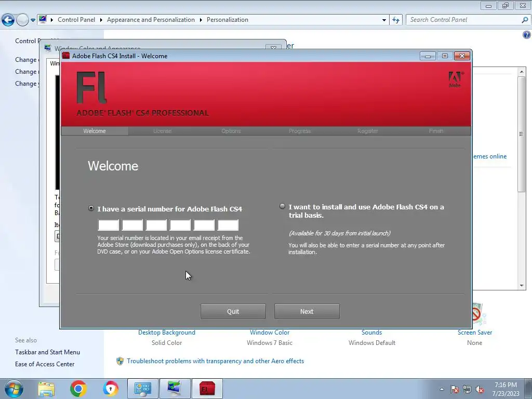Select the Welcome step tab
The height and width of the screenshot is (399, 532).
pyautogui.click(x=95, y=131)
